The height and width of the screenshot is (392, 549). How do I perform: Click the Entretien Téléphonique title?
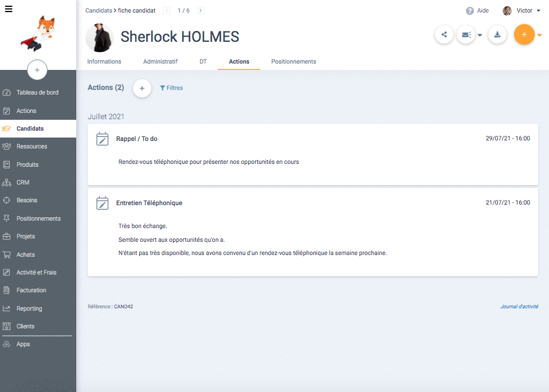point(149,203)
